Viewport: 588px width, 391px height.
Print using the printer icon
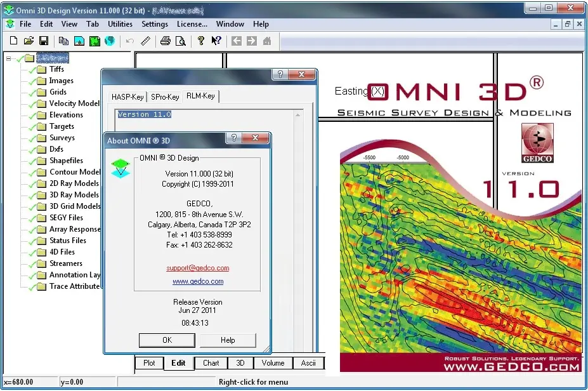[x=166, y=41]
